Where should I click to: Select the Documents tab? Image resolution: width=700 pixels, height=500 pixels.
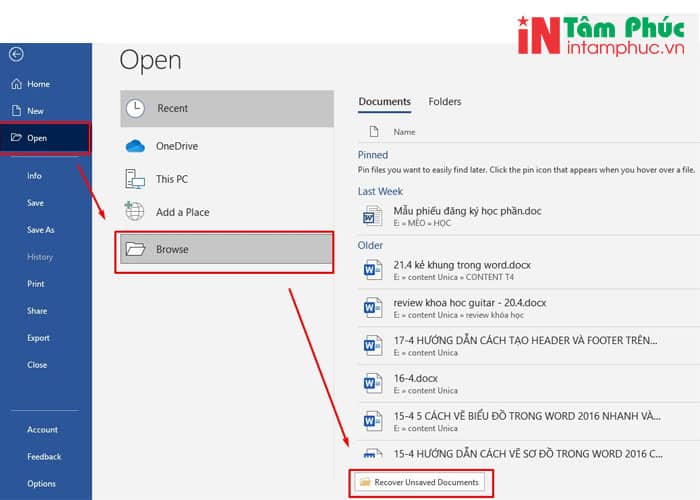tap(384, 102)
